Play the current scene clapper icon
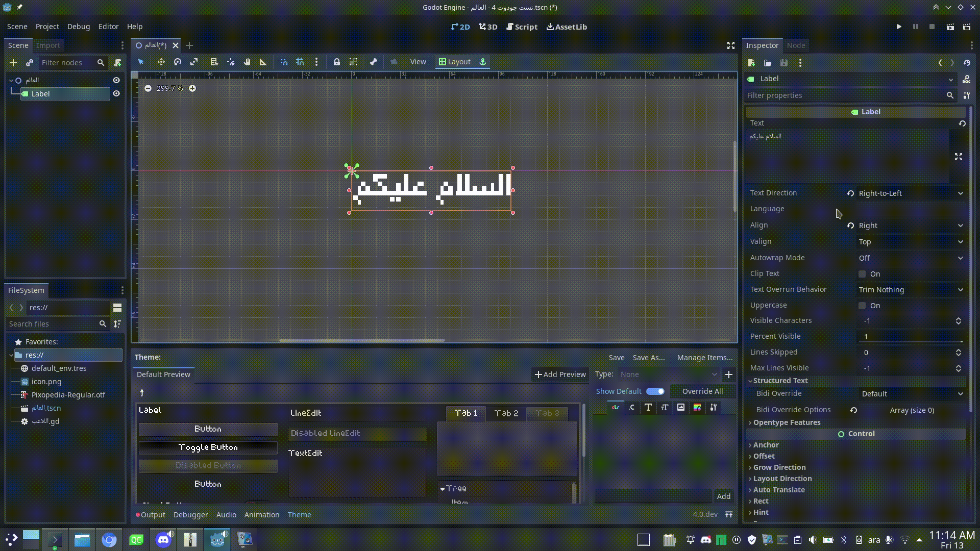 pyautogui.click(x=950, y=27)
